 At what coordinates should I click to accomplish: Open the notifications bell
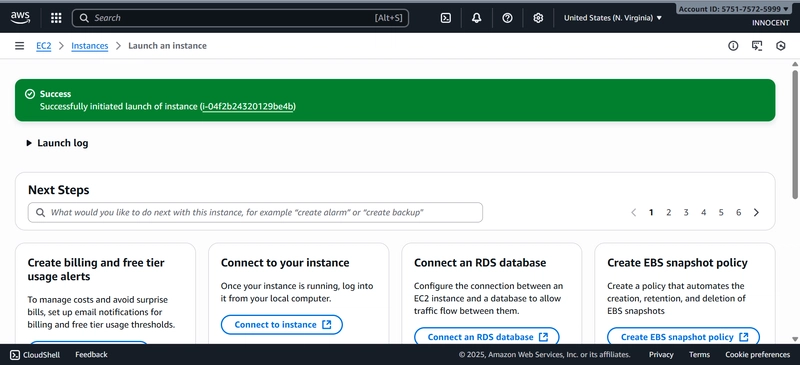(477, 18)
